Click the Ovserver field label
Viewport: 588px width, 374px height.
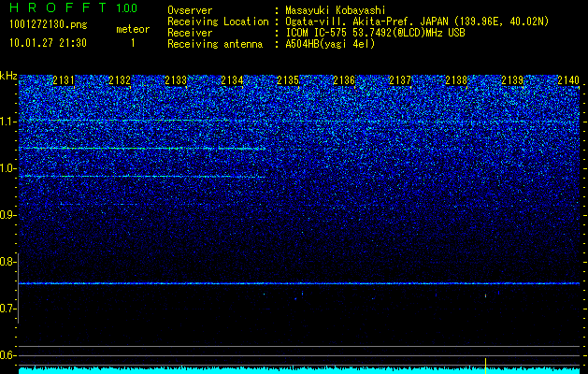tap(190, 10)
